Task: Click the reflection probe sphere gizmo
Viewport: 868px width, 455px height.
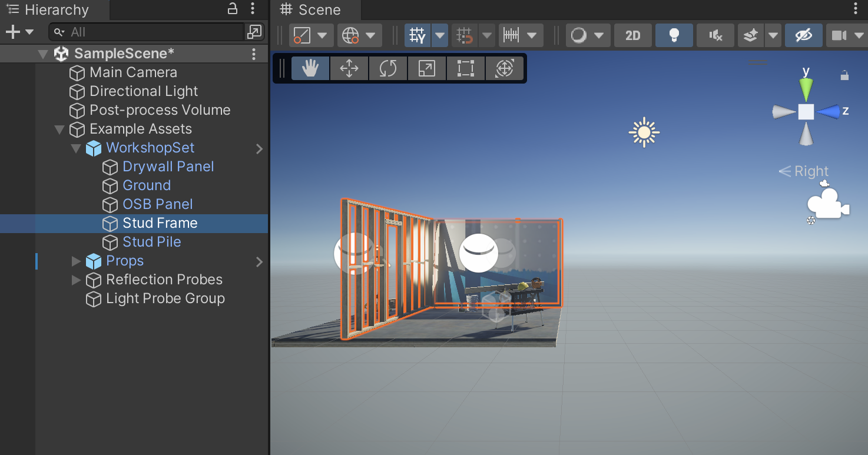Action: click(x=479, y=253)
